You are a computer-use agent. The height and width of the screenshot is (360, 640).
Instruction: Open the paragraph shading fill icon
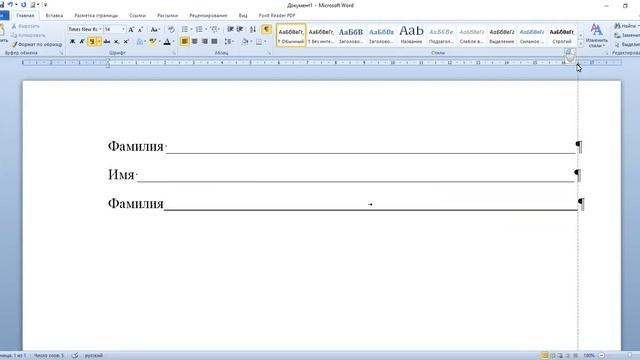(x=245, y=42)
